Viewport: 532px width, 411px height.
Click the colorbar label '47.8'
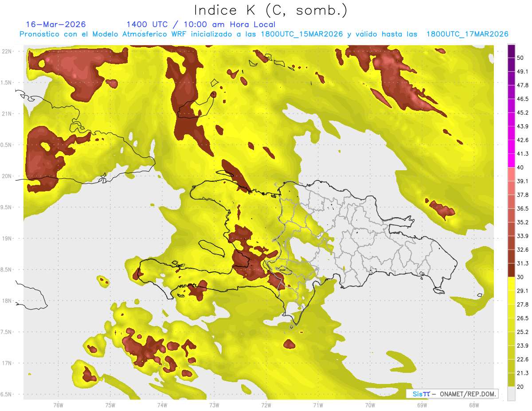523,85
